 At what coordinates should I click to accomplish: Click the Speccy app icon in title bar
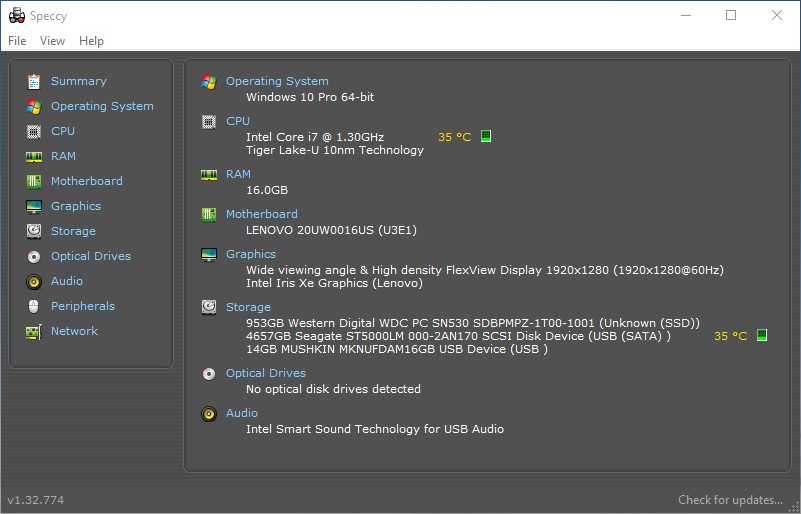tap(17, 15)
